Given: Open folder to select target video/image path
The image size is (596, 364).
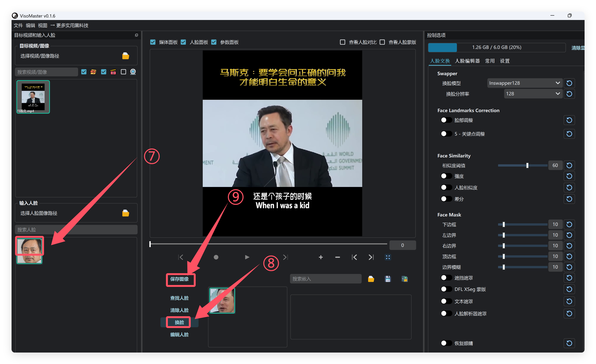Looking at the screenshot, I should coord(126,56).
